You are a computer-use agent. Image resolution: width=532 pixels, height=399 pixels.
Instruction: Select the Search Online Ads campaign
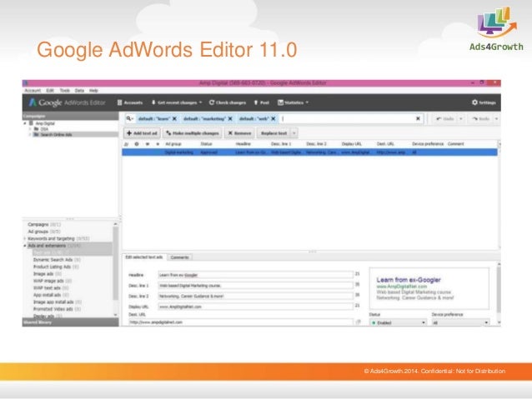click(x=56, y=135)
